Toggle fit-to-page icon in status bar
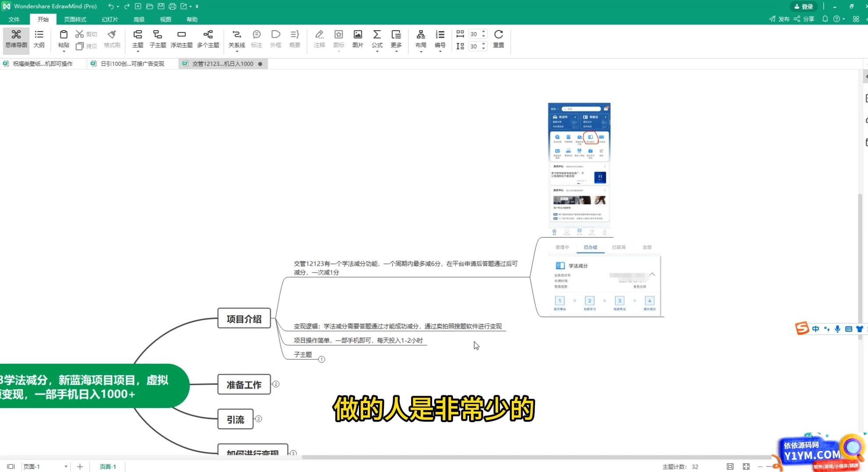868x472 pixels. 730,466
